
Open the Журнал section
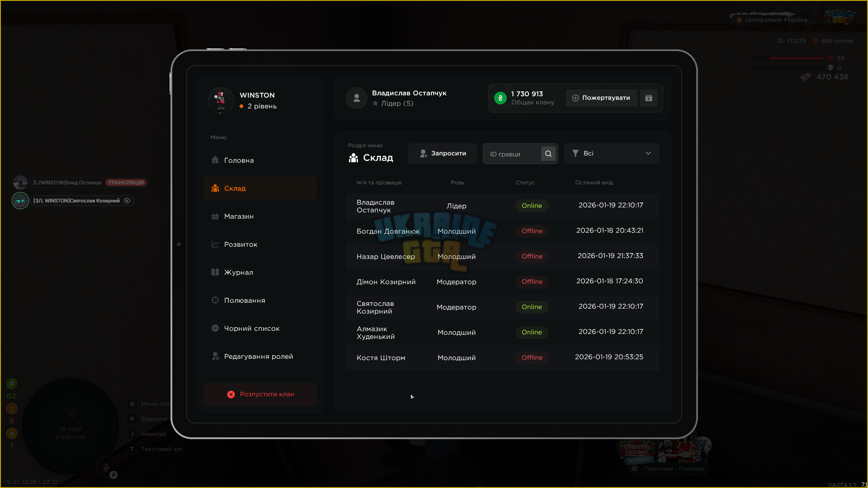[260, 272]
